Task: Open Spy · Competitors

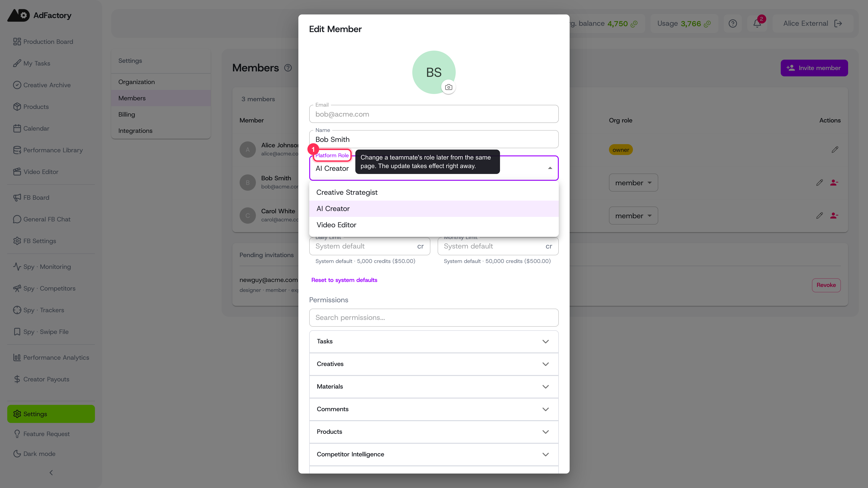Action: 51,289
